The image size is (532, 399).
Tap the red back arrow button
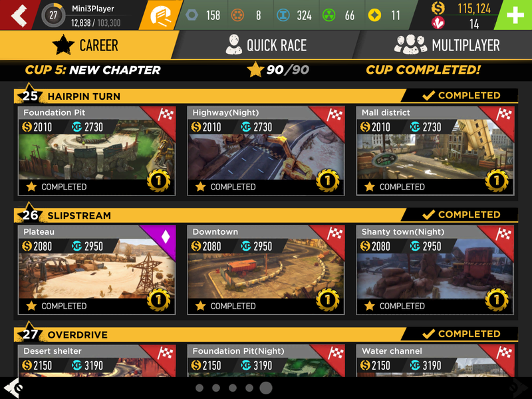(x=19, y=15)
